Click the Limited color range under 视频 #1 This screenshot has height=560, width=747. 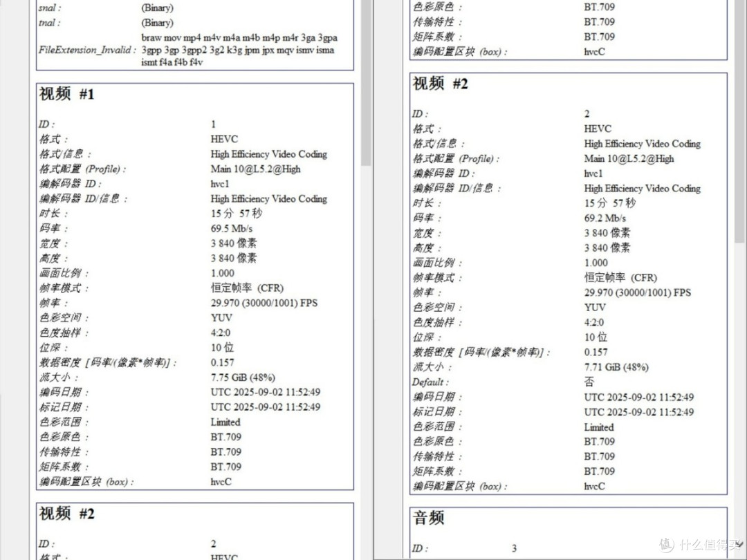coord(225,422)
